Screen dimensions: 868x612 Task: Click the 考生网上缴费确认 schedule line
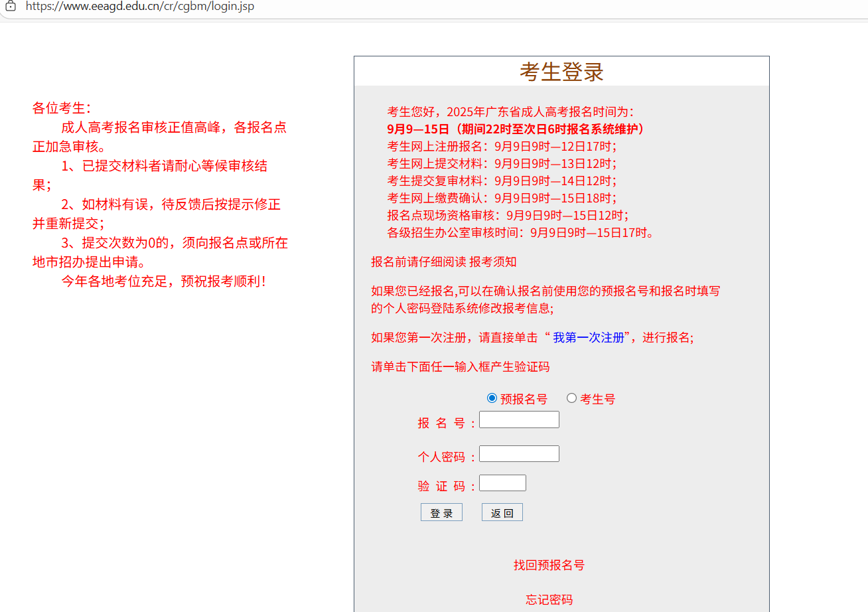[501, 198]
